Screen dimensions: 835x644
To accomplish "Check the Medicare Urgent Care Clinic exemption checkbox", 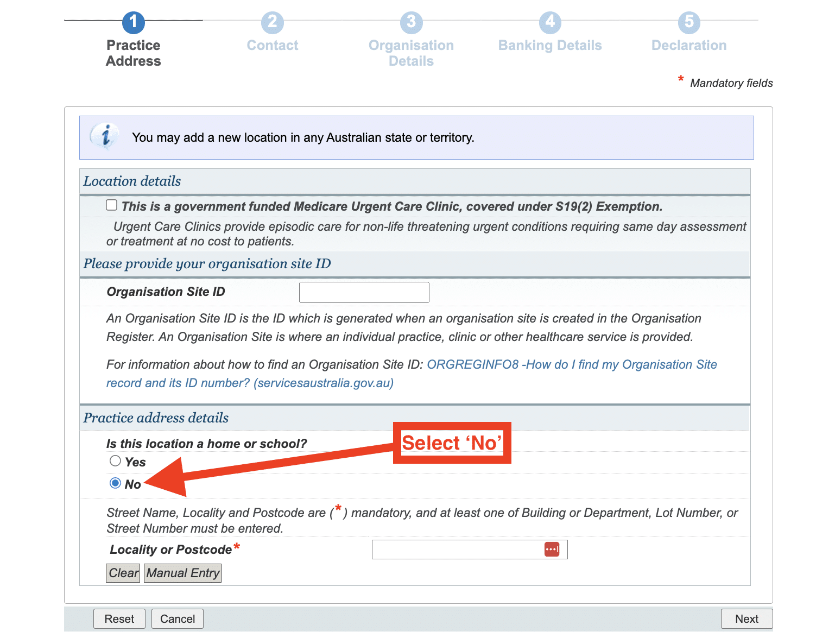I will 111,205.
